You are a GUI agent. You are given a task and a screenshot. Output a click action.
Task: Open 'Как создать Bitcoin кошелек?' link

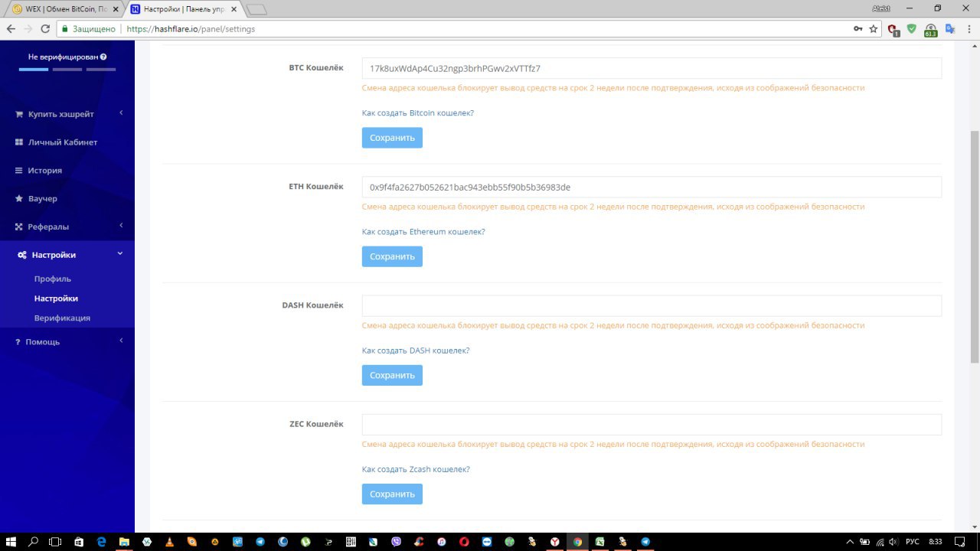(x=418, y=113)
